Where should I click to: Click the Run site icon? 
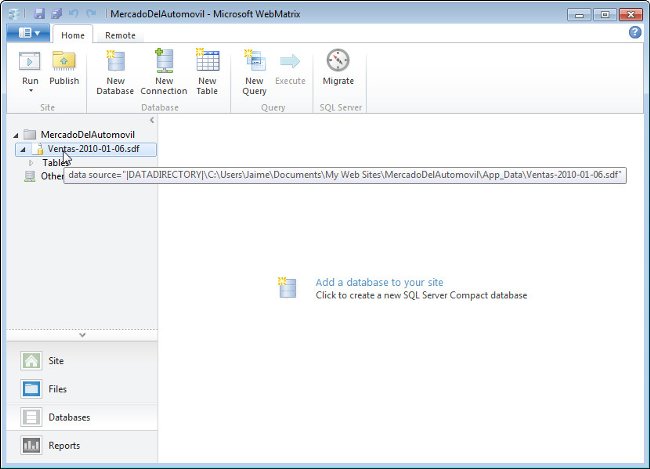point(30,61)
